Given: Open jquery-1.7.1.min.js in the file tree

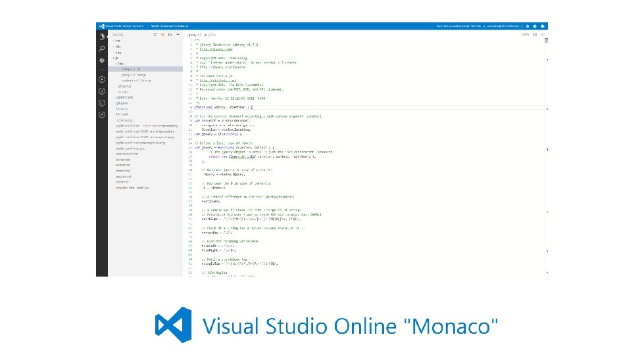Looking at the screenshot, I should [134, 75].
